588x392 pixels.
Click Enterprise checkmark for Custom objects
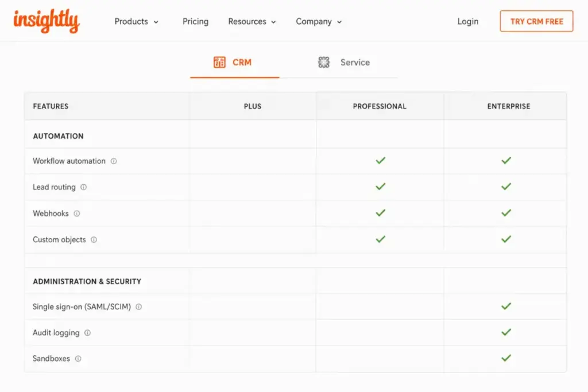[x=506, y=239]
